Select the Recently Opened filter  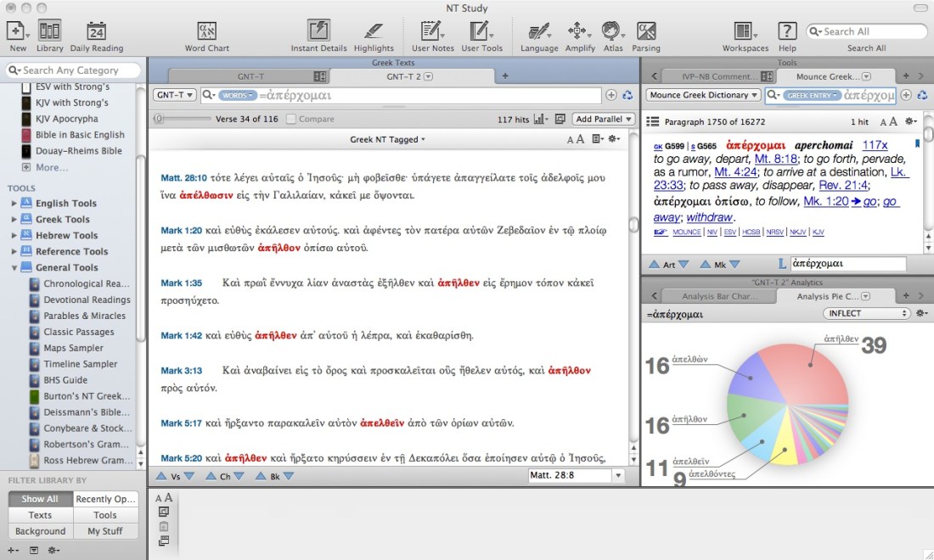coord(105,499)
